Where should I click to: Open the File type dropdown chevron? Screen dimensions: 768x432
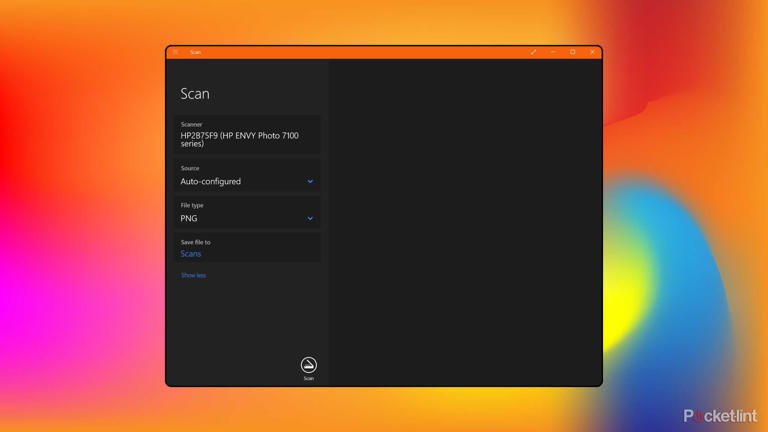click(310, 218)
